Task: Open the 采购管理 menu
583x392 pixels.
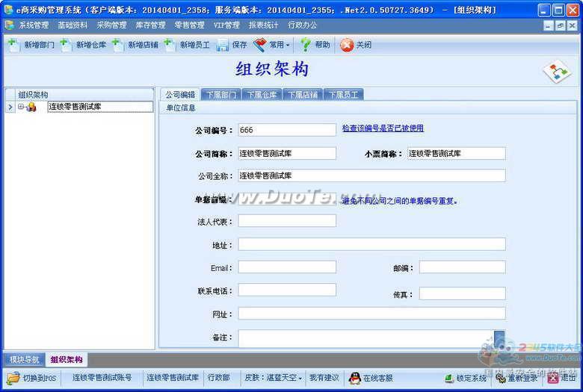Action: point(111,25)
